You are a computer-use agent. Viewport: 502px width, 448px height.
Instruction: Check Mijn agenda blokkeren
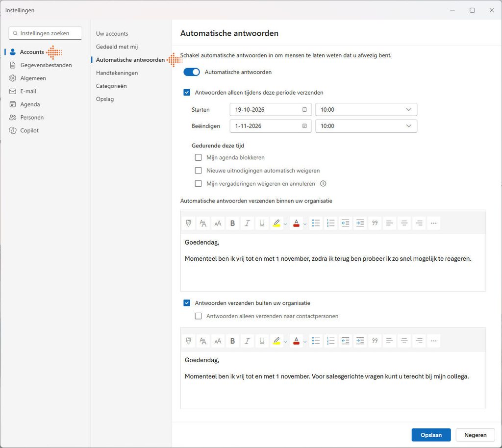(x=198, y=157)
